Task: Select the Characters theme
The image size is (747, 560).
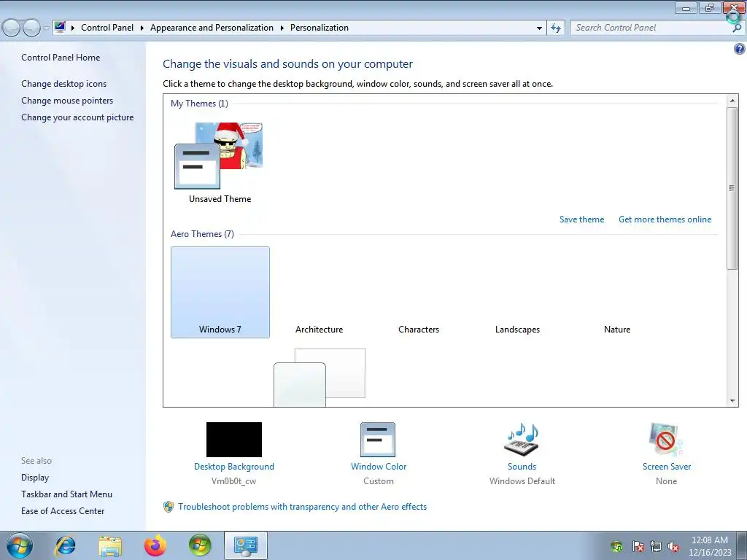Action: tap(419, 292)
